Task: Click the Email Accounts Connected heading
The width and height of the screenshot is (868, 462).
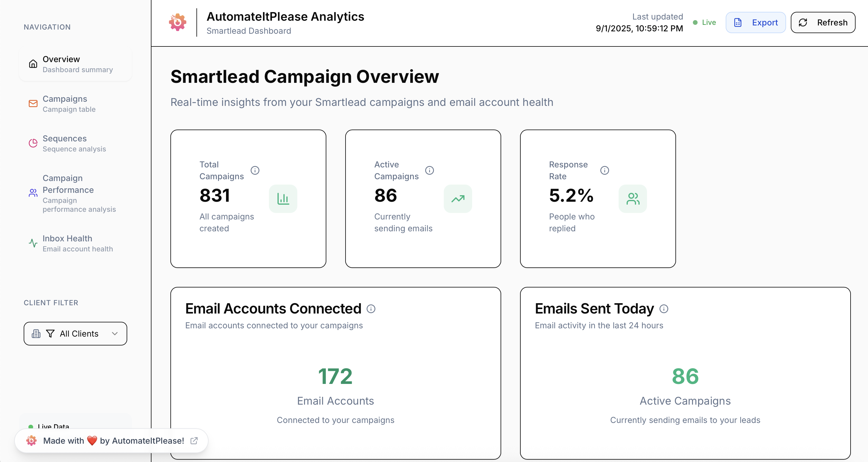Action: [x=273, y=309]
